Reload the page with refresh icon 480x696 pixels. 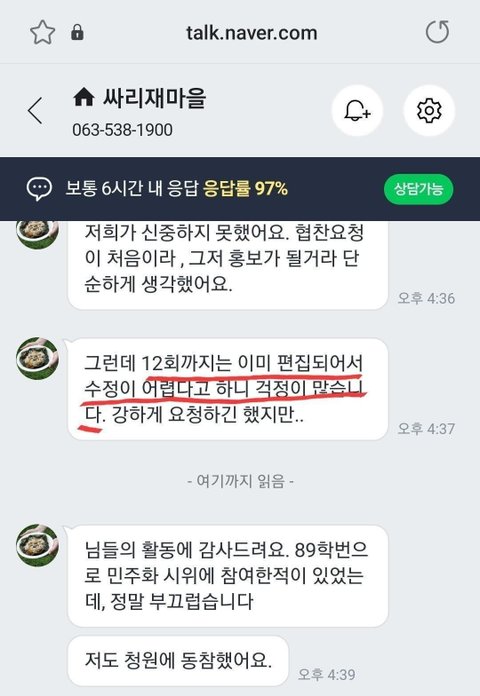click(x=437, y=32)
